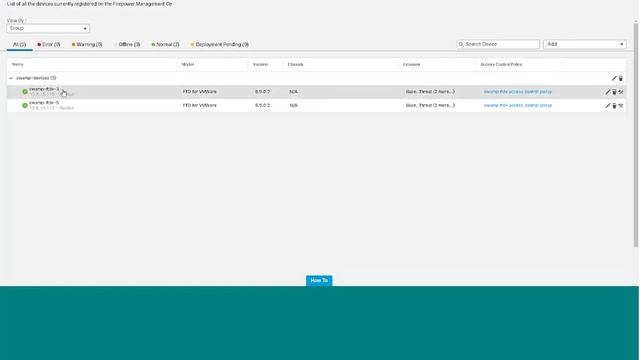Open device name swamp-ftdv-5
Viewport: 640px width, 360px height.
[x=44, y=102]
